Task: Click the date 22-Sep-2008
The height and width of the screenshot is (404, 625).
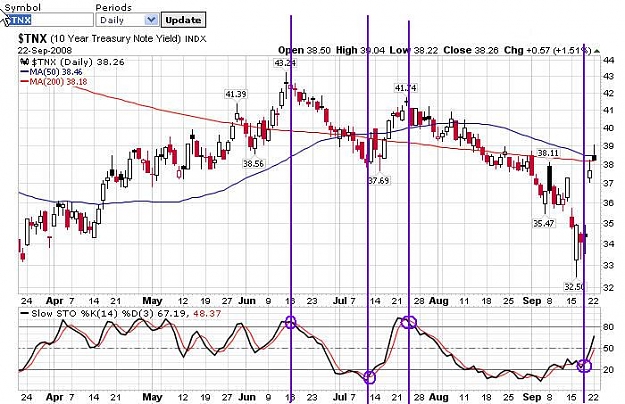Action: click(45, 51)
